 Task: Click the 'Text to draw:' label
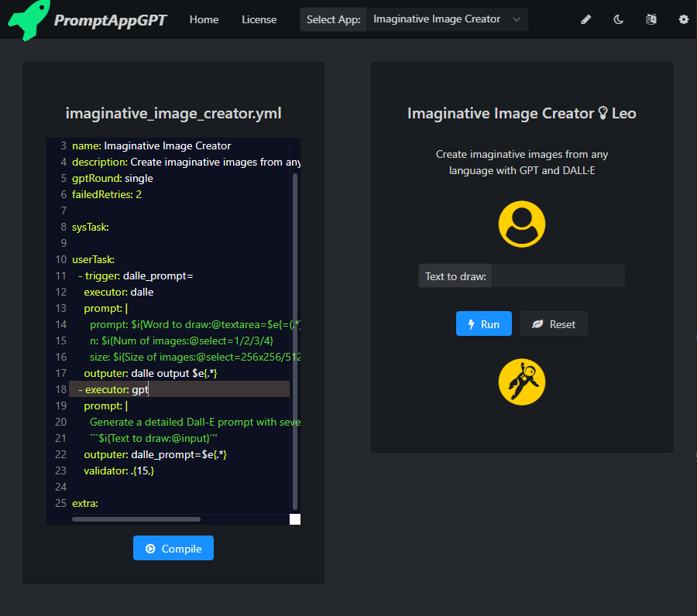coord(455,275)
